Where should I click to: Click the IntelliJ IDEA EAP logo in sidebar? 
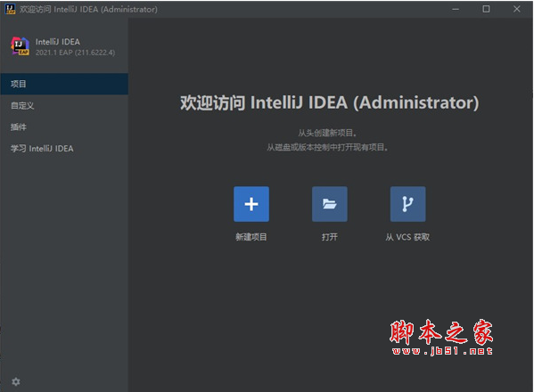21,46
